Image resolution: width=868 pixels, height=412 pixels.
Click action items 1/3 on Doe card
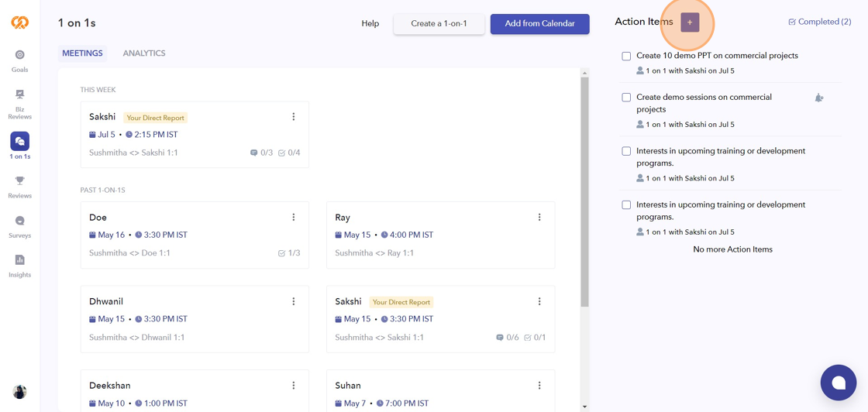pos(289,253)
